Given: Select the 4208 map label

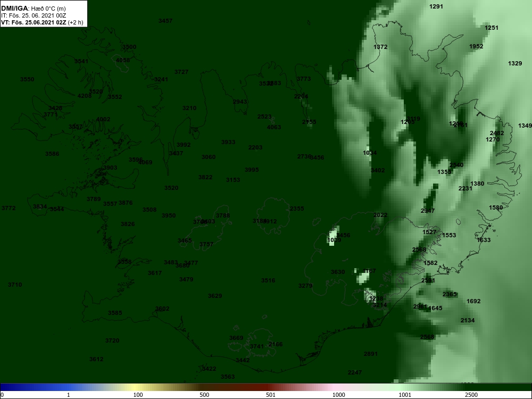Looking at the screenshot, I should pos(85,96).
